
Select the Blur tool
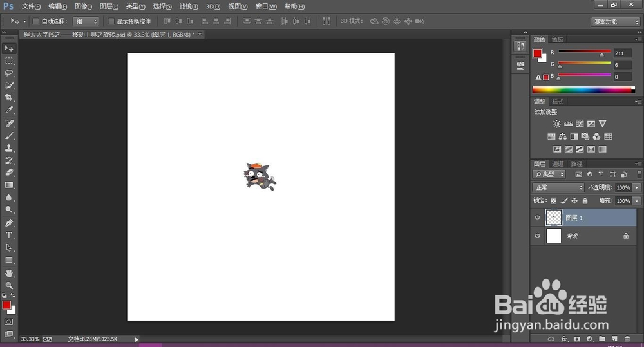[x=8, y=198]
